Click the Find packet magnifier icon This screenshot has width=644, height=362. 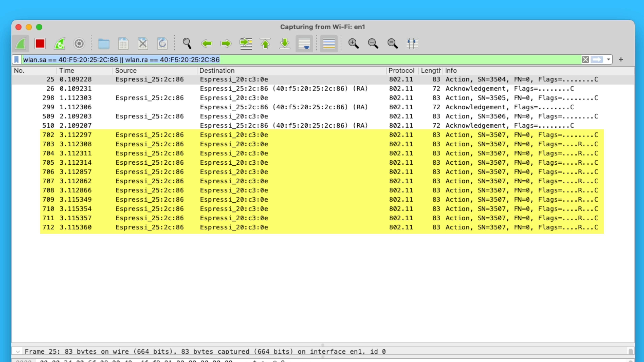(x=187, y=44)
